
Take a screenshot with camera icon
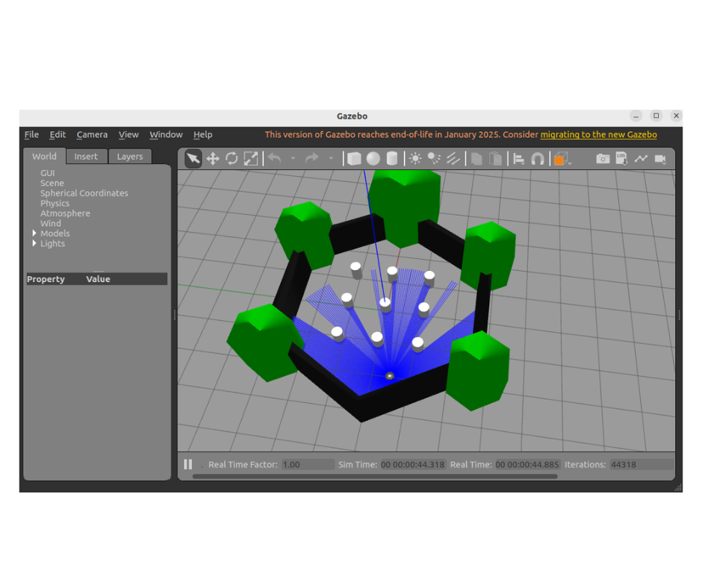pyautogui.click(x=602, y=158)
